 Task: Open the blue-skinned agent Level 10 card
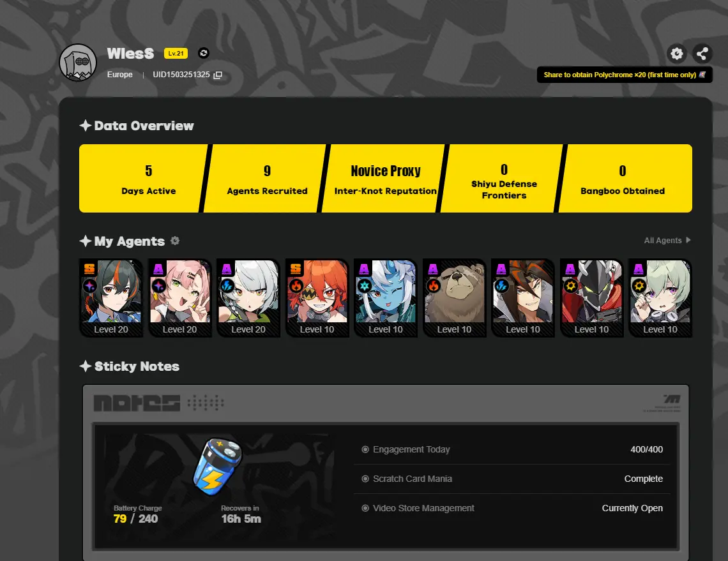386,297
